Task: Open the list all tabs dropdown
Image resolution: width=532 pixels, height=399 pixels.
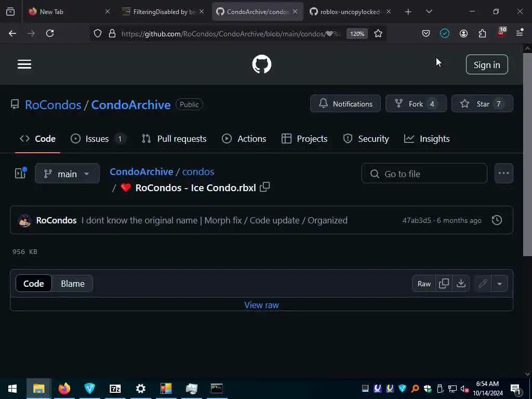Action: [x=429, y=11]
